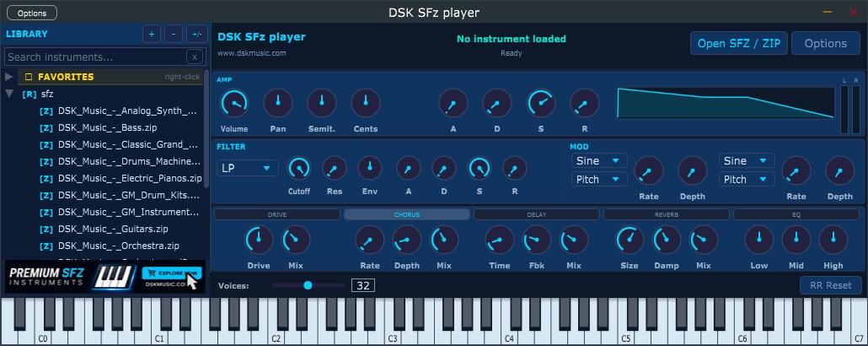This screenshot has height=346, width=868.
Task: Select DSK_Music_-_Guitars.zip in library
Action: (113, 229)
